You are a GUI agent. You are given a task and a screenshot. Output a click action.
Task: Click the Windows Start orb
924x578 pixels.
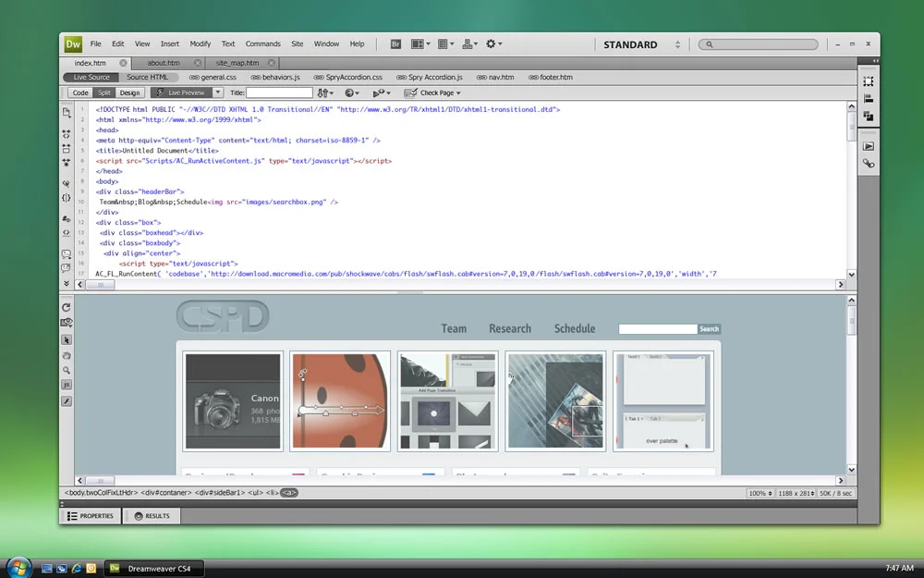(x=18, y=568)
